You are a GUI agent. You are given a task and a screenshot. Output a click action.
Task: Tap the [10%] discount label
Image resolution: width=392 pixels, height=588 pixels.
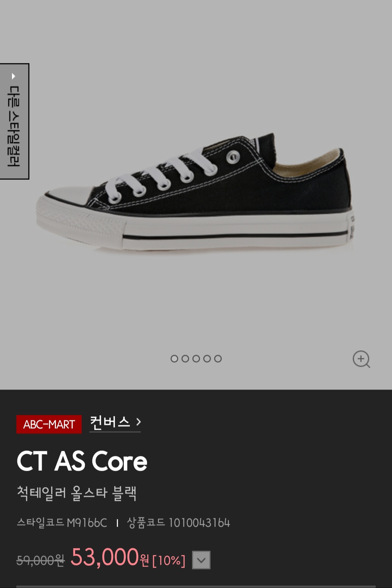(x=169, y=560)
